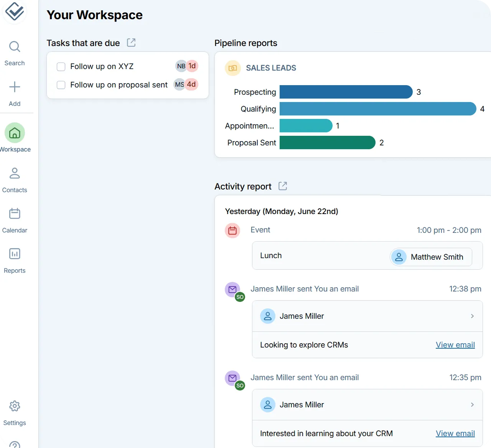Click 'Looking to explore CRMs' subject text
The image size is (491, 448).
tap(304, 345)
